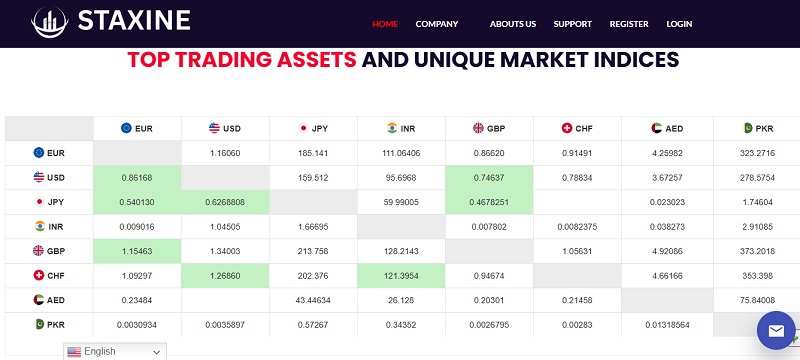Screen dimensions: 800x360
Task: Go to the HOME menu item
Action: click(385, 24)
